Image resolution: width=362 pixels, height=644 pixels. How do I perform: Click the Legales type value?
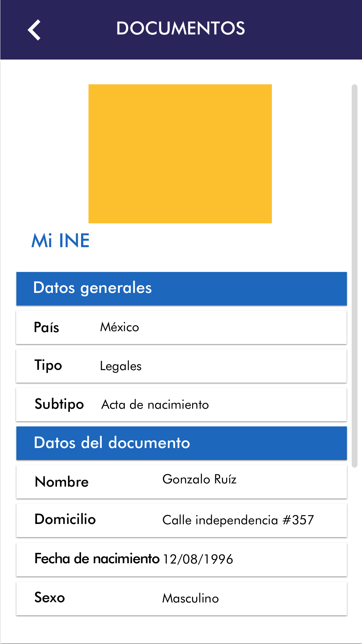tap(121, 366)
